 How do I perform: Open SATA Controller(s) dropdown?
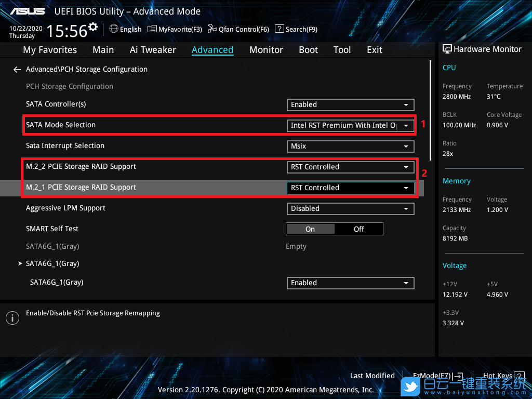(x=350, y=104)
